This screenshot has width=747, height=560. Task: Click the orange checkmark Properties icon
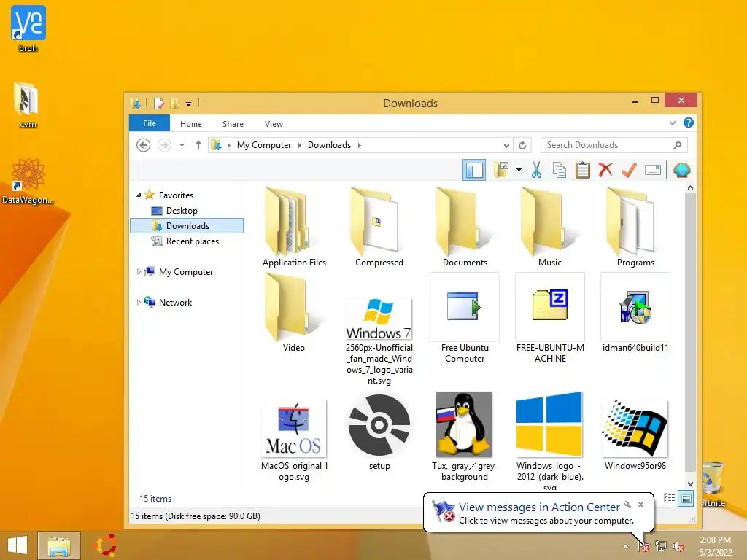(x=629, y=170)
